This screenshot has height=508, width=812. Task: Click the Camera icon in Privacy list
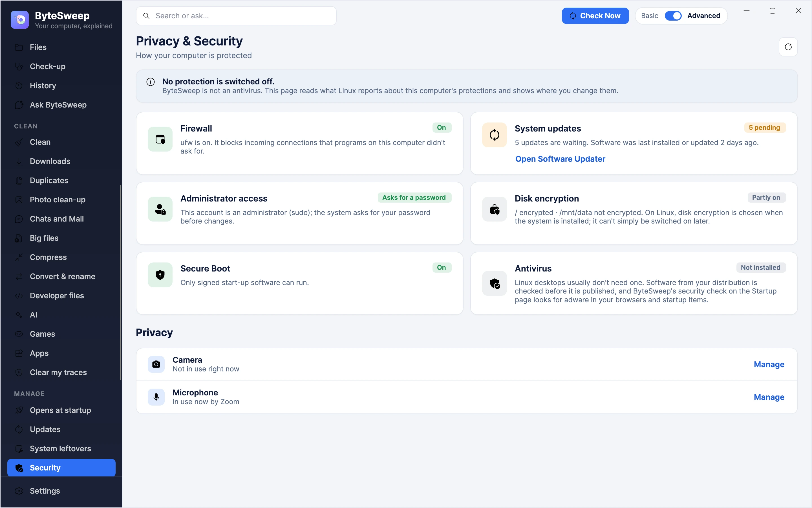(156, 364)
